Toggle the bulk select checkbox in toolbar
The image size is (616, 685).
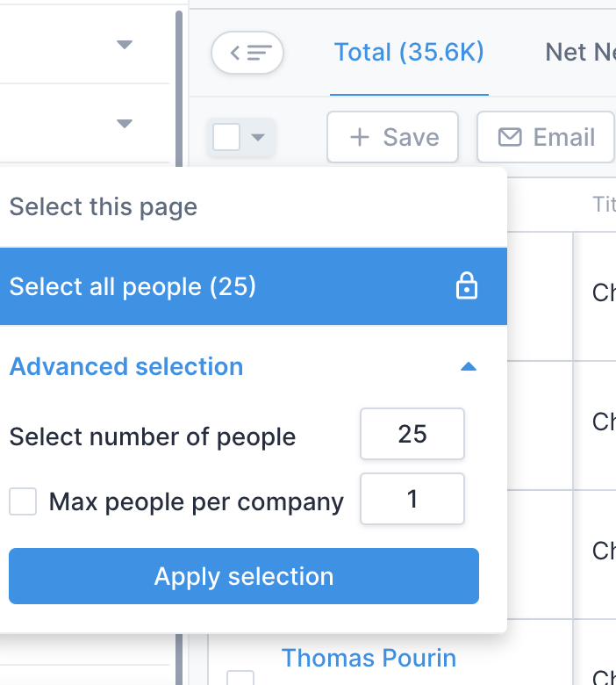[226, 137]
